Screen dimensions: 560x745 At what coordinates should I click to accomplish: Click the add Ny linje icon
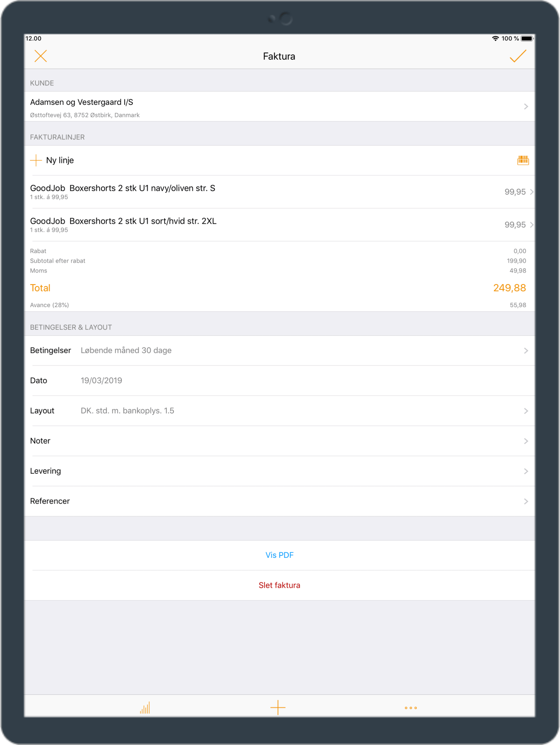(36, 159)
